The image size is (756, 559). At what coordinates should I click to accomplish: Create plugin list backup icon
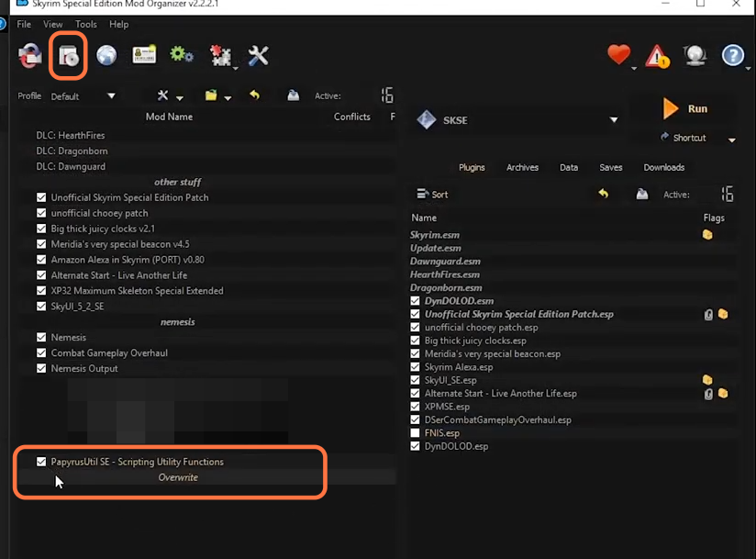coord(641,194)
